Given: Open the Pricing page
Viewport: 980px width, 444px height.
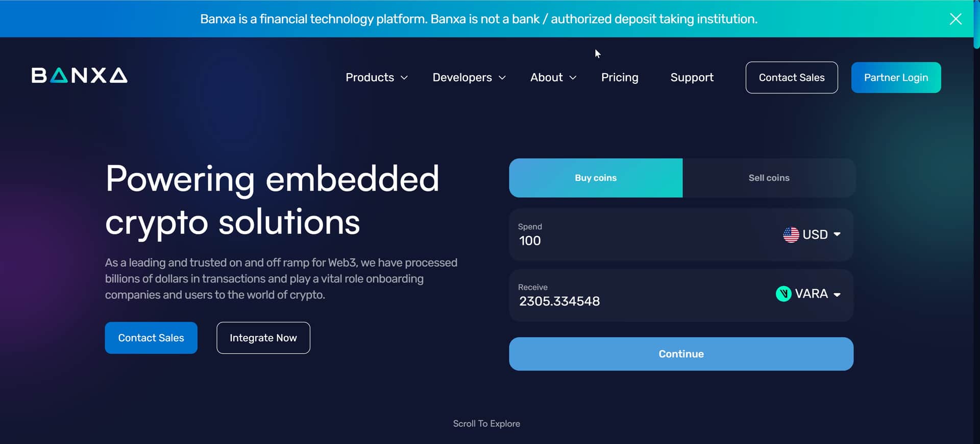Looking at the screenshot, I should coord(620,78).
